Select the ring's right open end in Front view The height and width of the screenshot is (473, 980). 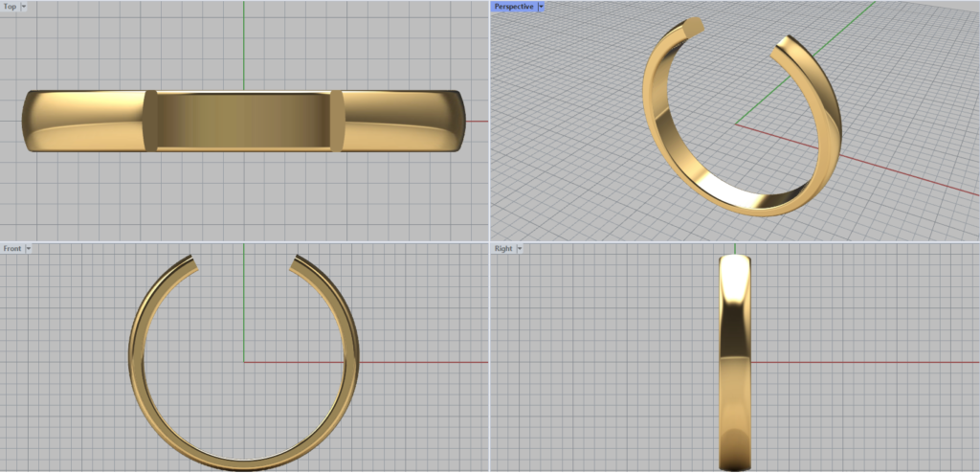click(299, 261)
